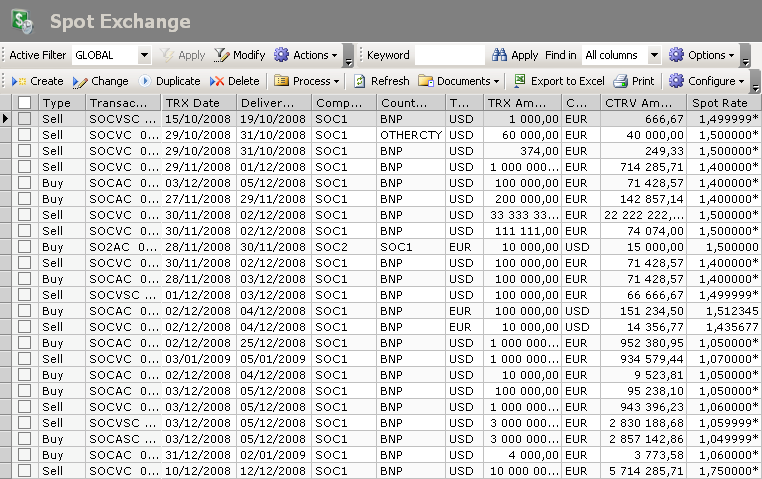762x479 pixels.
Task: Toggle the select-all checkbox in header
Action: pos(25,102)
